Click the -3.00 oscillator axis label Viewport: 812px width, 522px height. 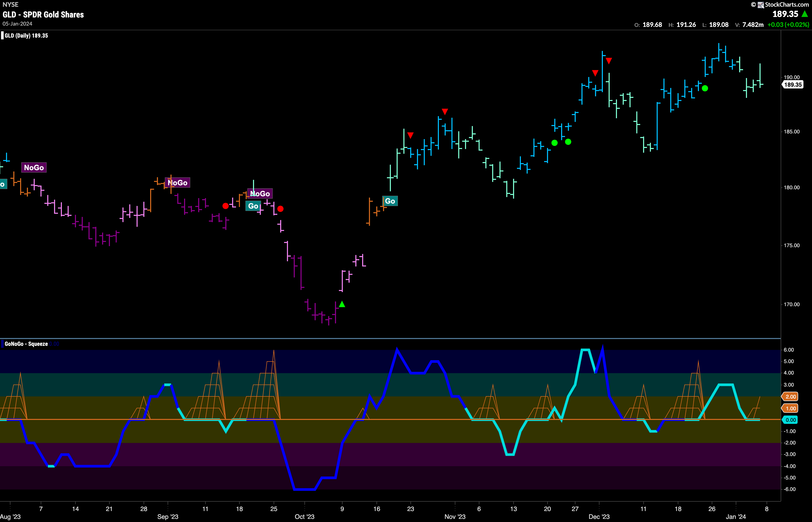789,454
